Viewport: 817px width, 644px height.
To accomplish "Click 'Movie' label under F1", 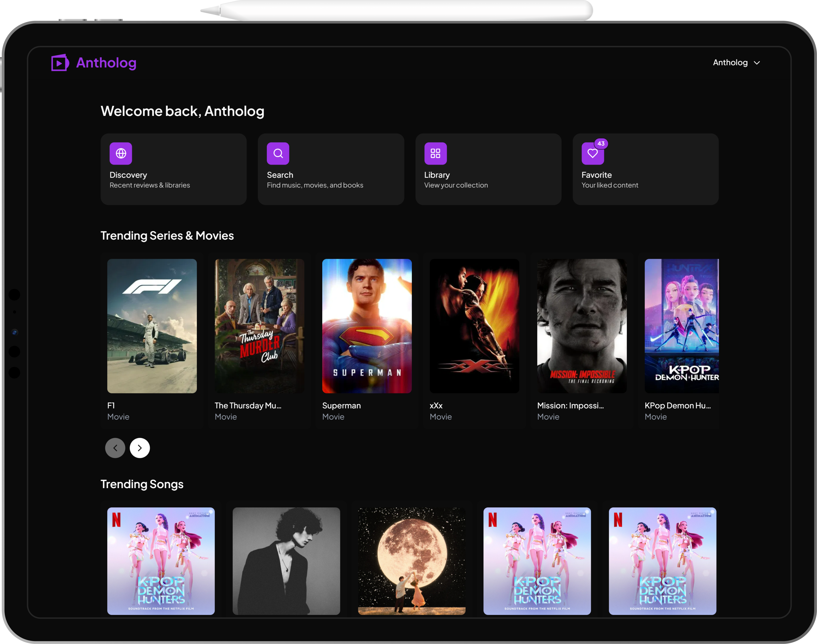I will coord(118,417).
